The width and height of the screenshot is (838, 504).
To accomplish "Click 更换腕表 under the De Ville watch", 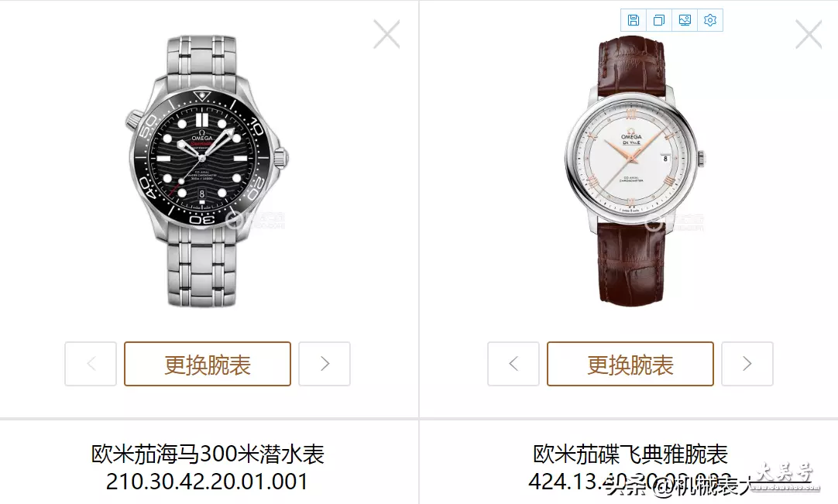I will tap(630, 364).
